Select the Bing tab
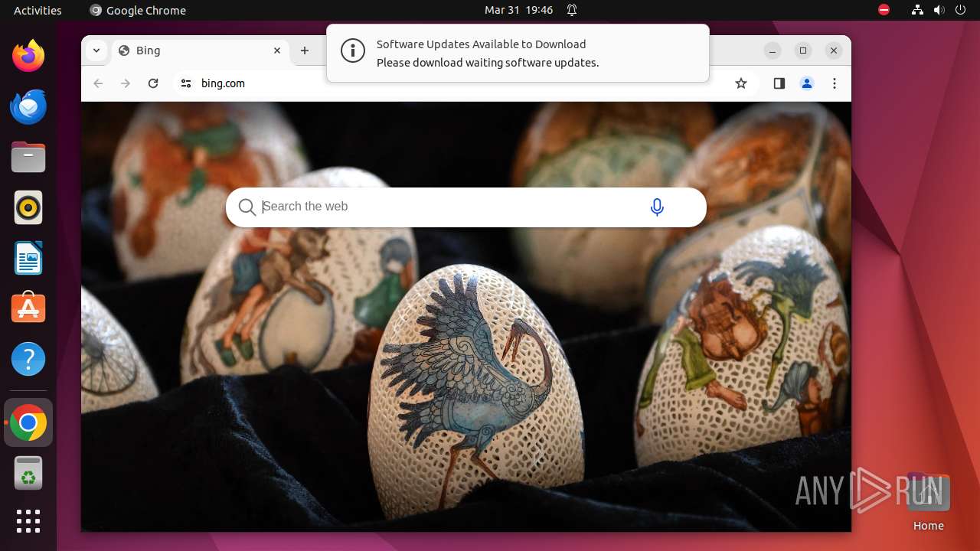The image size is (980, 551). click(x=201, y=51)
